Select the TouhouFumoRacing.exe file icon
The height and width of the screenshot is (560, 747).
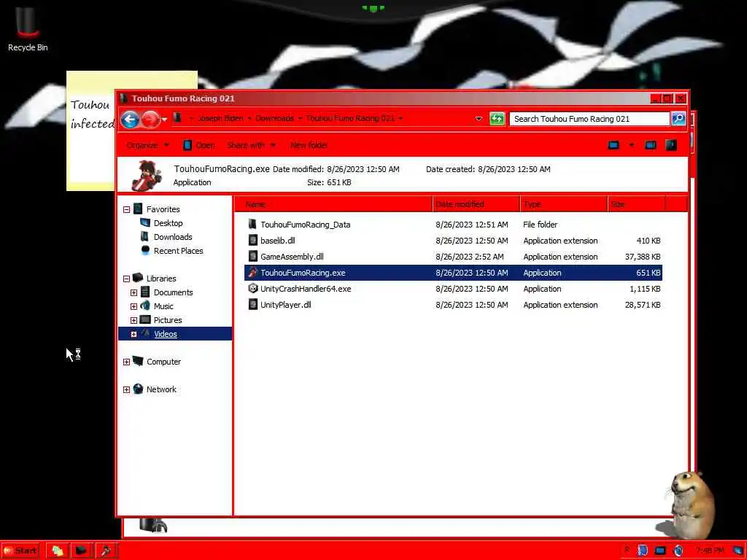(253, 273)
